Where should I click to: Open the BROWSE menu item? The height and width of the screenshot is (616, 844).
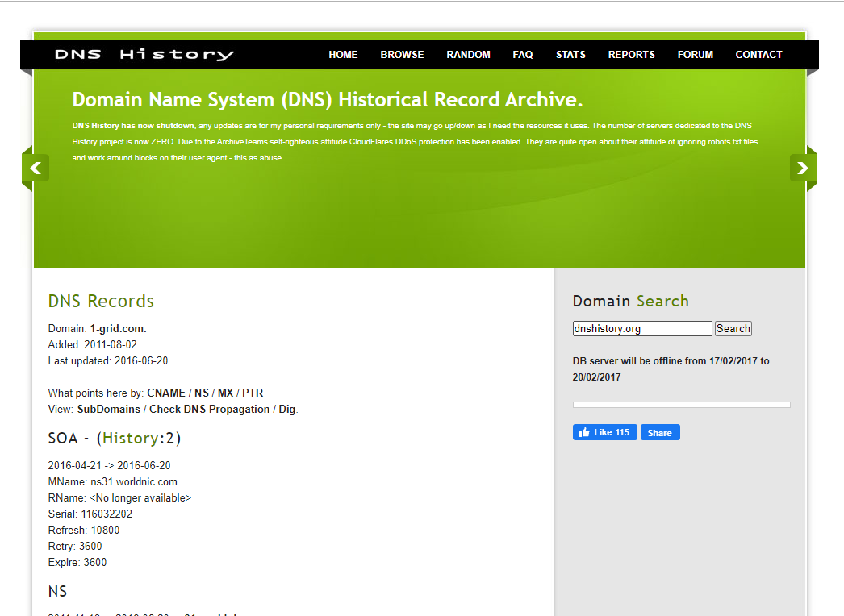402,54
